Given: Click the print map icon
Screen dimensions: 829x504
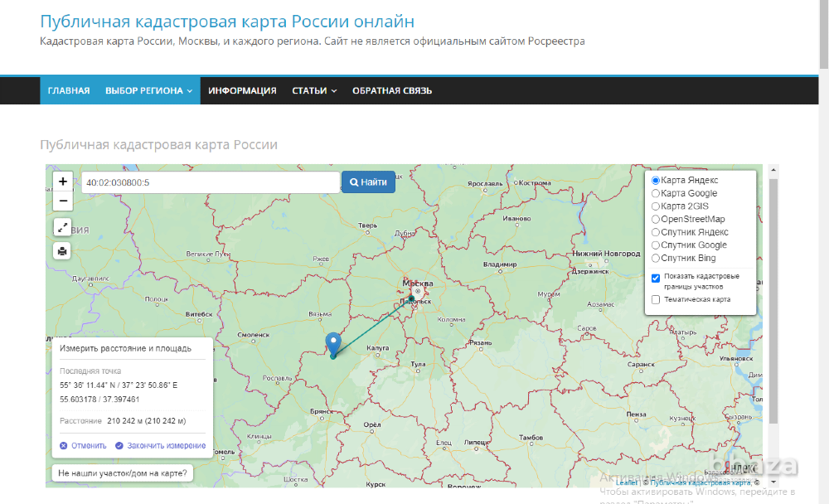Looking at the screenshot, I should (62, 250).
